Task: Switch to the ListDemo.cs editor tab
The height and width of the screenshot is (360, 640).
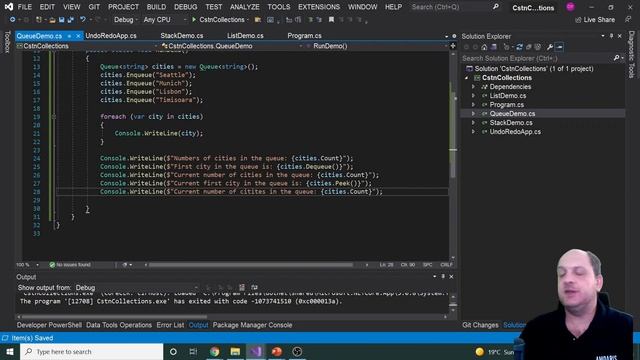Action: tap(245, 36)
